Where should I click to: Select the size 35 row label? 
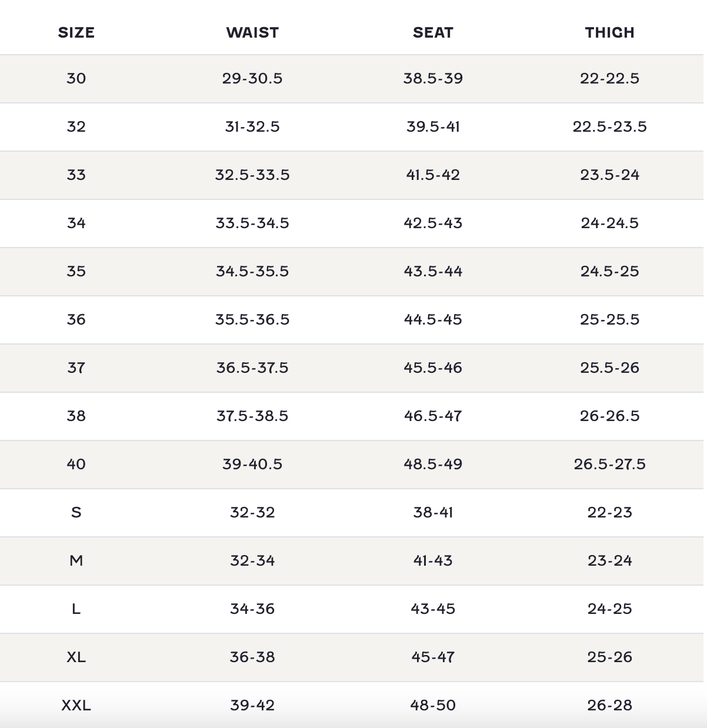point(76,271)
